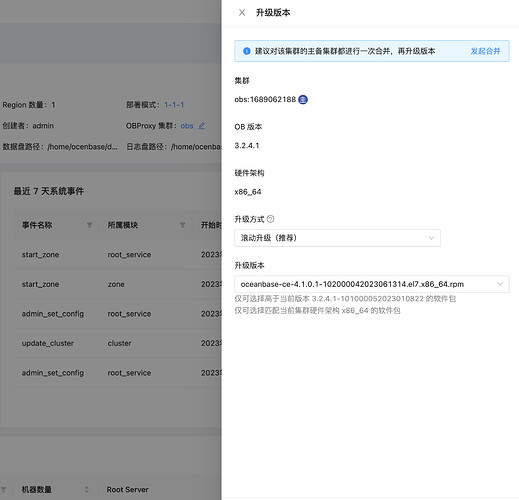Screen dimensions: 519x500
Task: Click the filter icon in 事件名称 column
Action: [x=89, y=225]
